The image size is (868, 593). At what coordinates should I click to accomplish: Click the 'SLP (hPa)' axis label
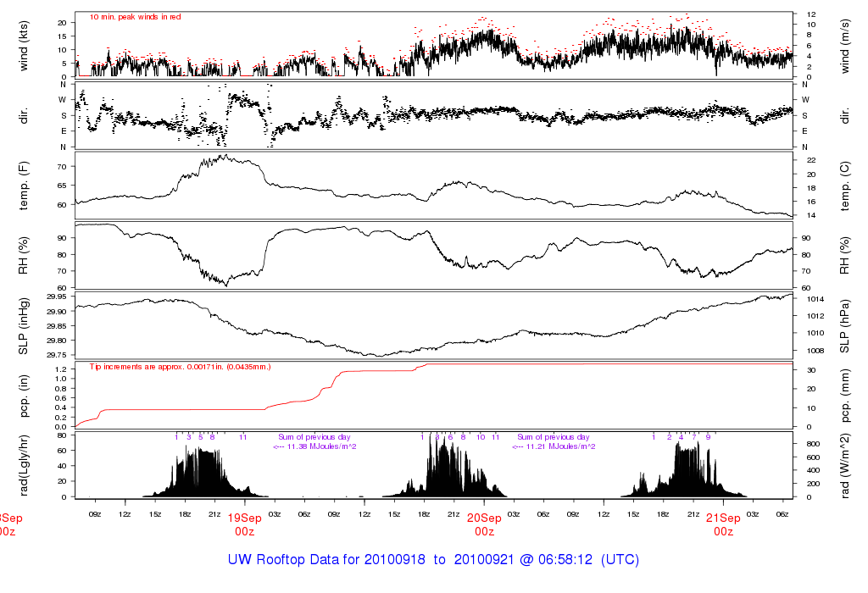tap(845, 326)
